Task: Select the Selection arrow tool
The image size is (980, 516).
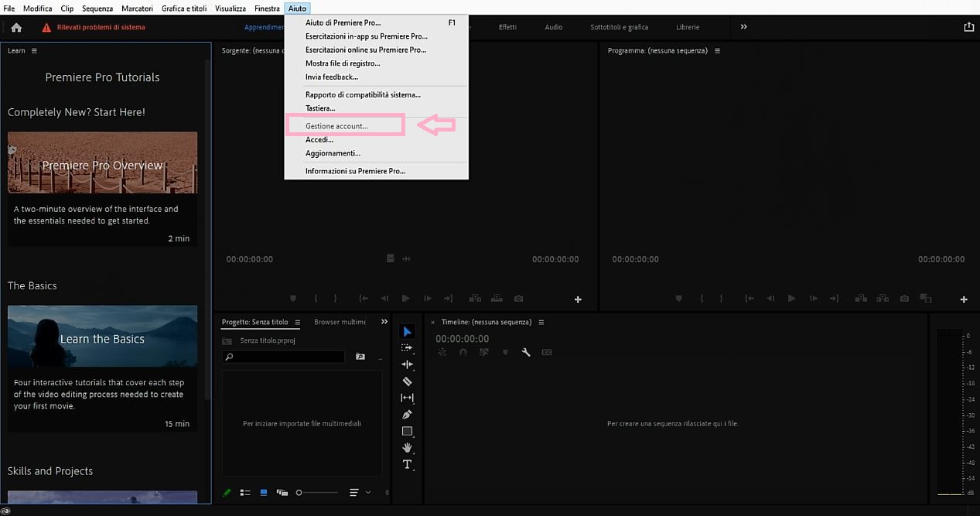Action: [408, 332]
